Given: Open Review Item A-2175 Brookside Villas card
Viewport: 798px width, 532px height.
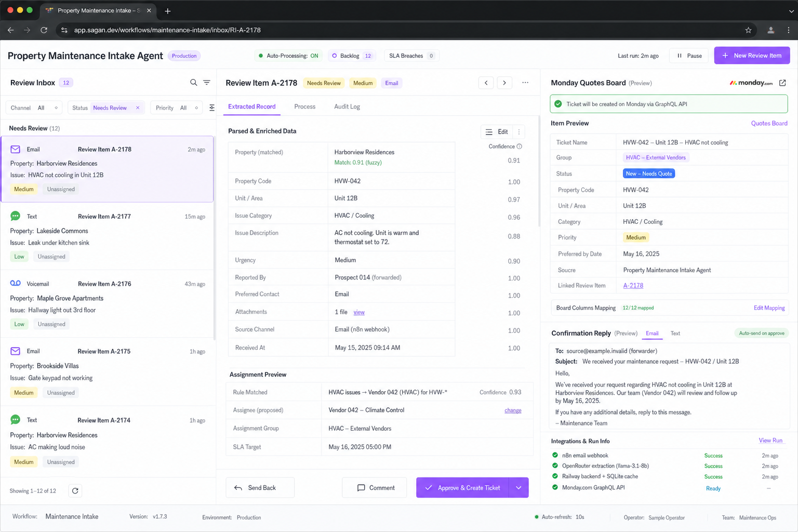Looking at the screenshot, I should pyautogui.click(x=108, y=371).
